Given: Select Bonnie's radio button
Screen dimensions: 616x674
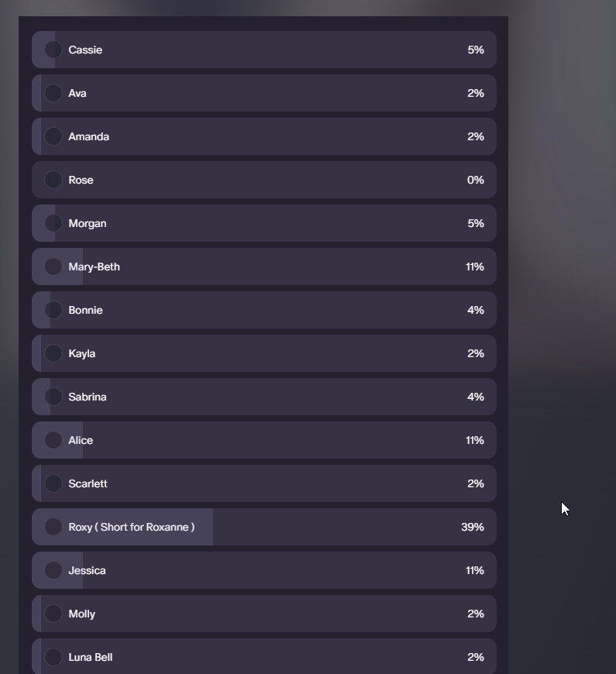Looking at the screenshot, I should [x=53, y=310].
